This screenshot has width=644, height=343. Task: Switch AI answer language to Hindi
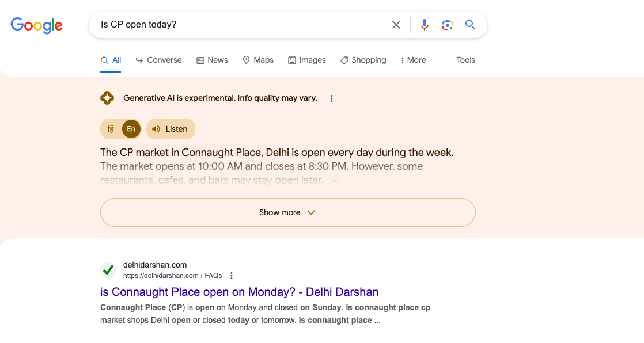pyautogui.click(x=111, y=129)
